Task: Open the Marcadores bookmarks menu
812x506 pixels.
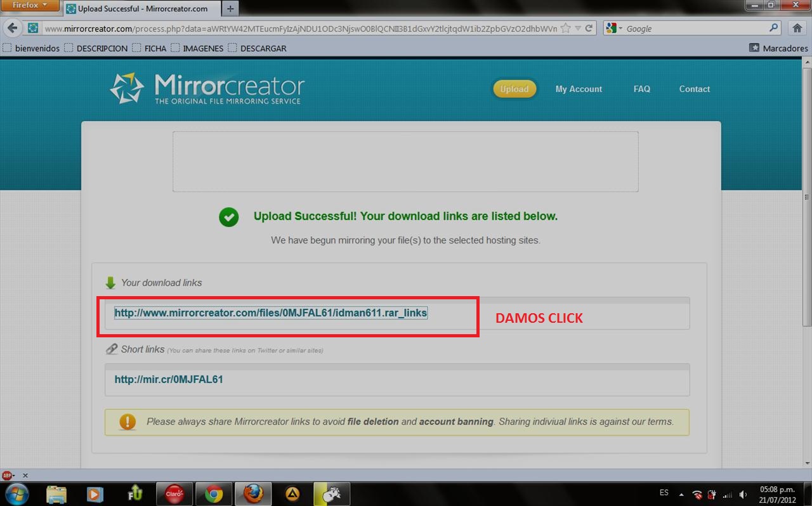Action: pyautogui.click(x=778, y=48)
